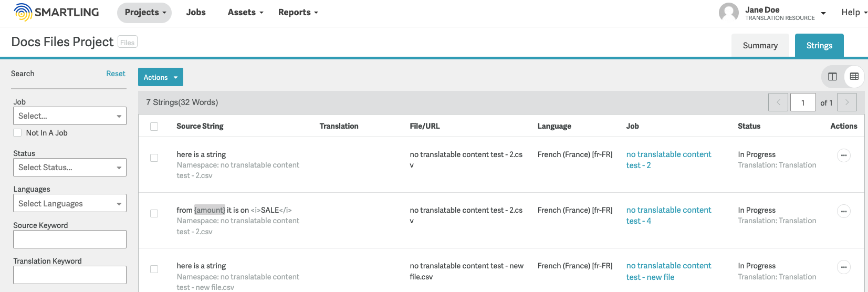Click the Smartling logo icon

coord(23,12)
